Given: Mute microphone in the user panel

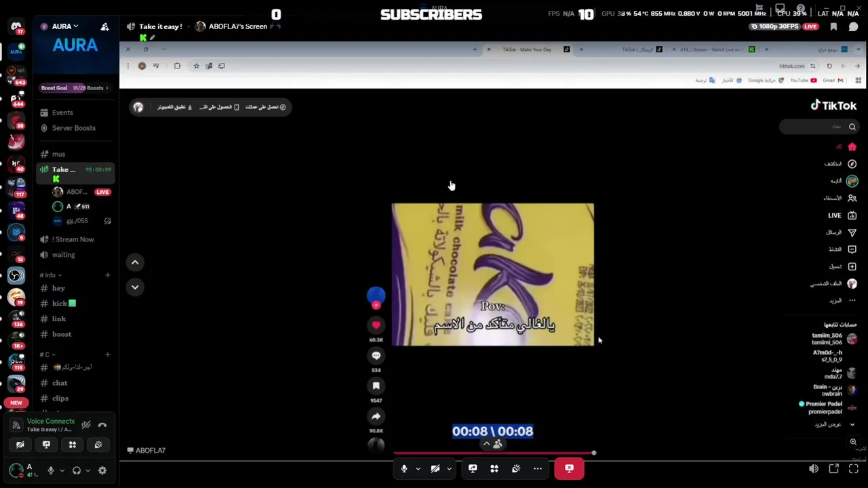Looking at the screenshot, I should pos(51,470).
